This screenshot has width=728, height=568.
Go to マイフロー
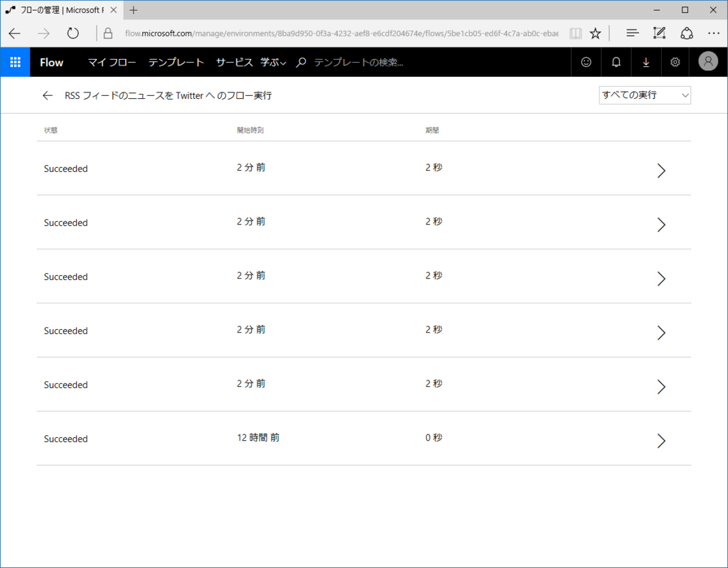pyautogui.click(x=112, y=62)
